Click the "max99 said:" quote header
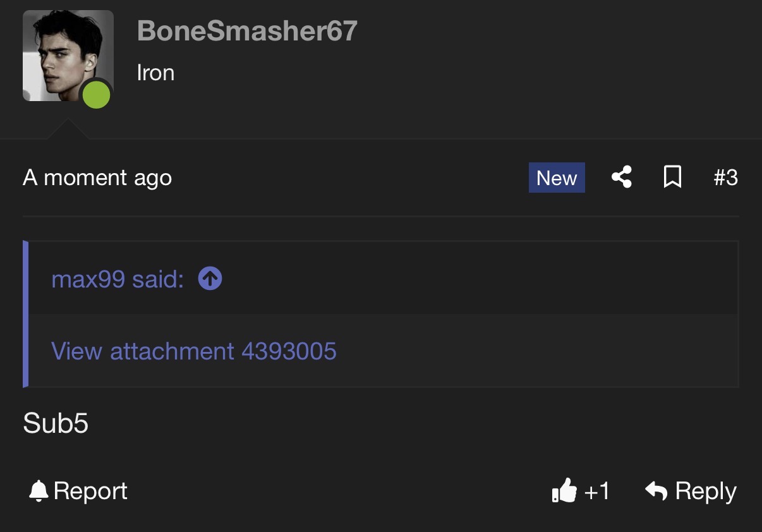The width and height of the screenshot is (762, 532). point(118,279)
